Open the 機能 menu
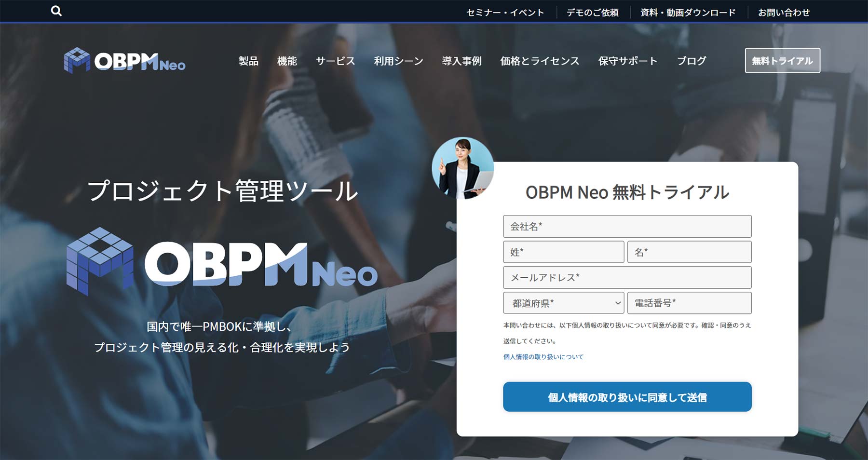The height and width of the screenshot is (460, 868). point(287,61)
